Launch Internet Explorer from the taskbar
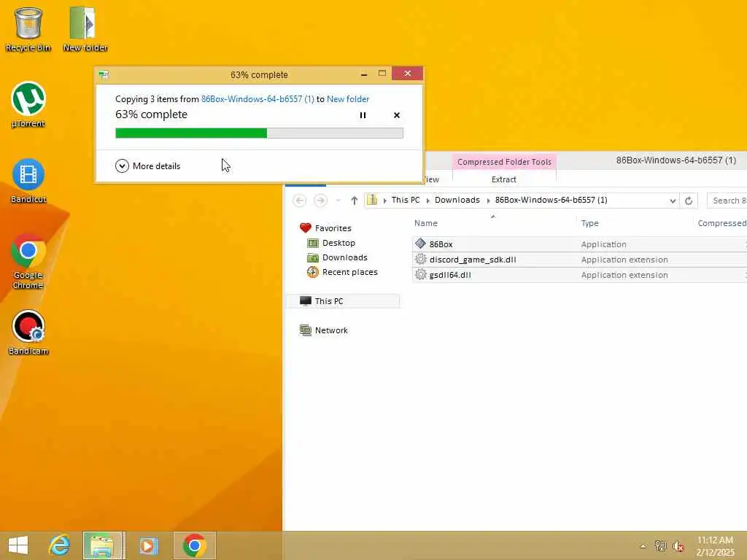This screenshot has width=747, height=560. click(60, 545)
